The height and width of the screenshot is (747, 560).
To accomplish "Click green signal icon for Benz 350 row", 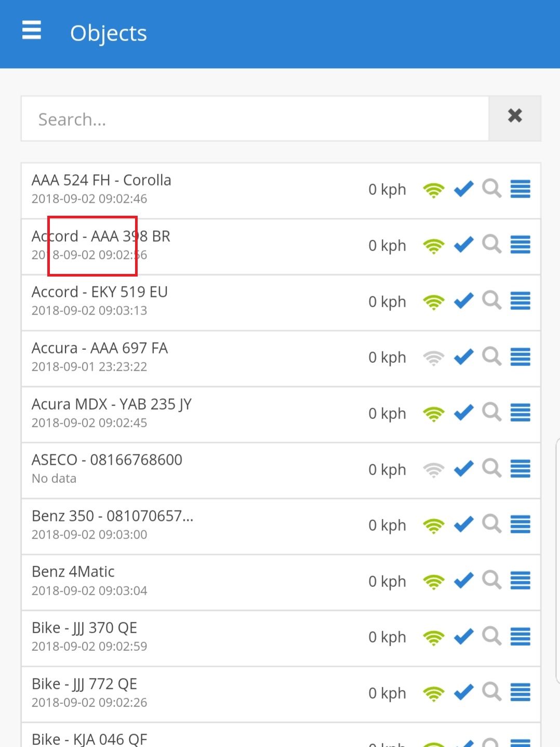I will [433, 526].
